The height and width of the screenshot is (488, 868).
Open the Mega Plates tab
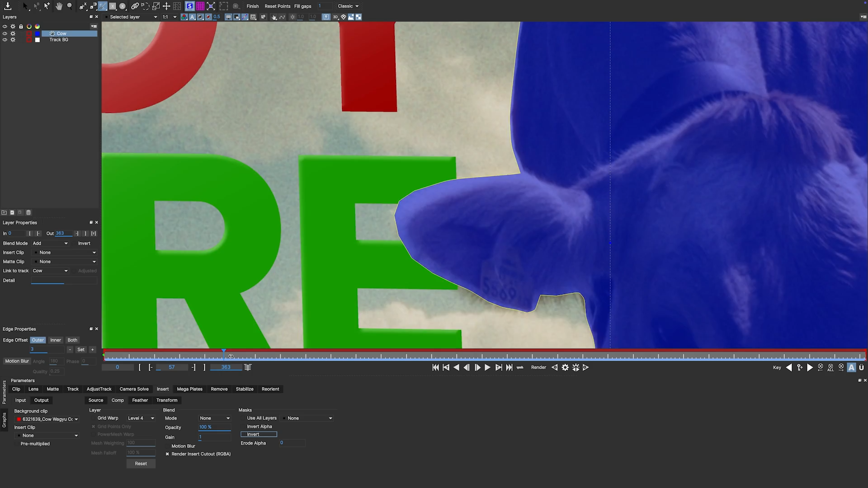(x=189, y=389)
